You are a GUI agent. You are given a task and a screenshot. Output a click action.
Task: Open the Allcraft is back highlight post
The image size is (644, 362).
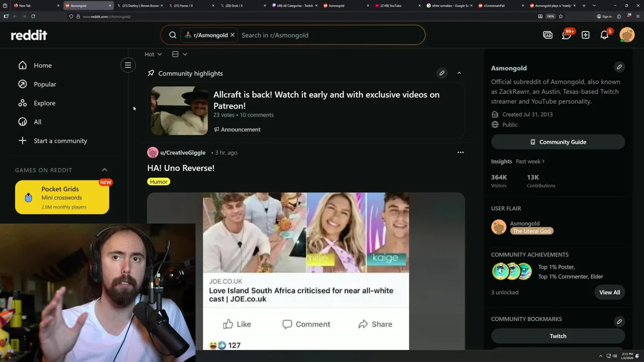tap(326, 100)
